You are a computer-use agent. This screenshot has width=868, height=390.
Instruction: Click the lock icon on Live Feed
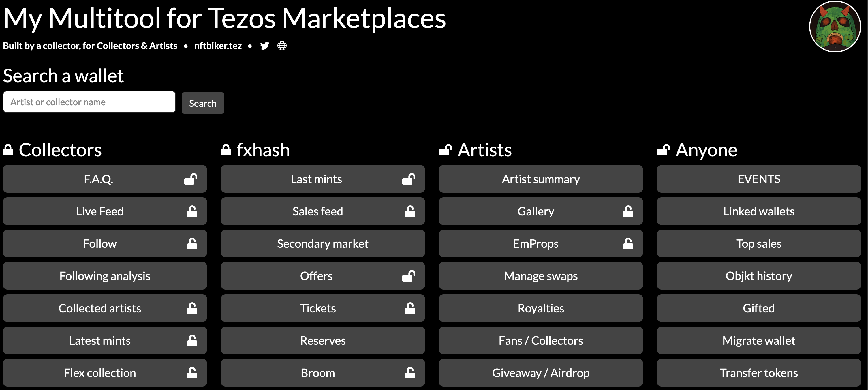point(192,211)
